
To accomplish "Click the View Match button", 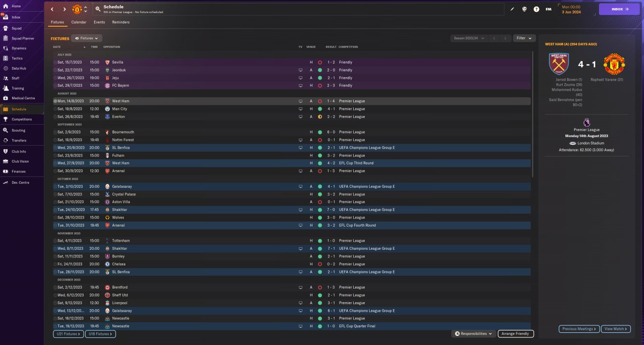I will click(616, 329).
